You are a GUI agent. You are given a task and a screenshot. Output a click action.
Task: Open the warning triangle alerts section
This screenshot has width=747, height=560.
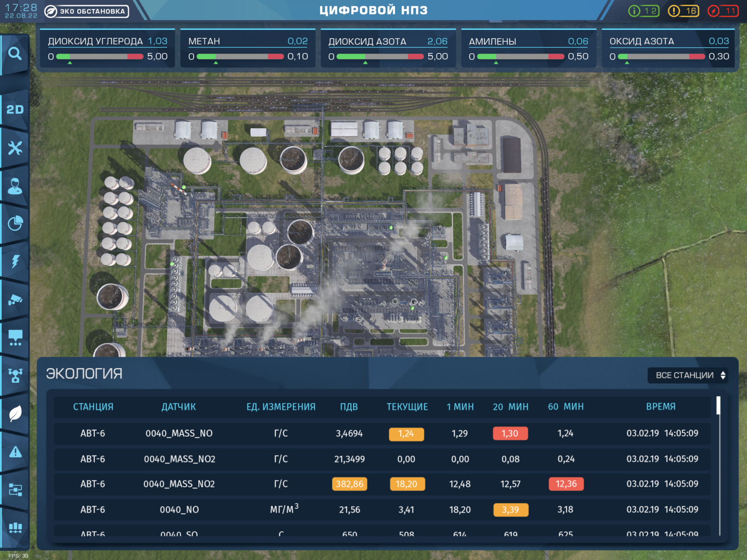(15, 452)
